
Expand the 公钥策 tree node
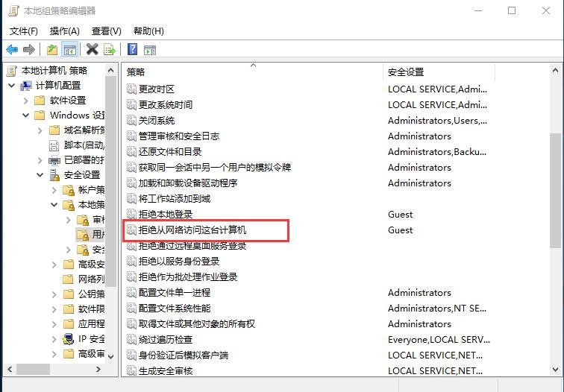[54, 294]
